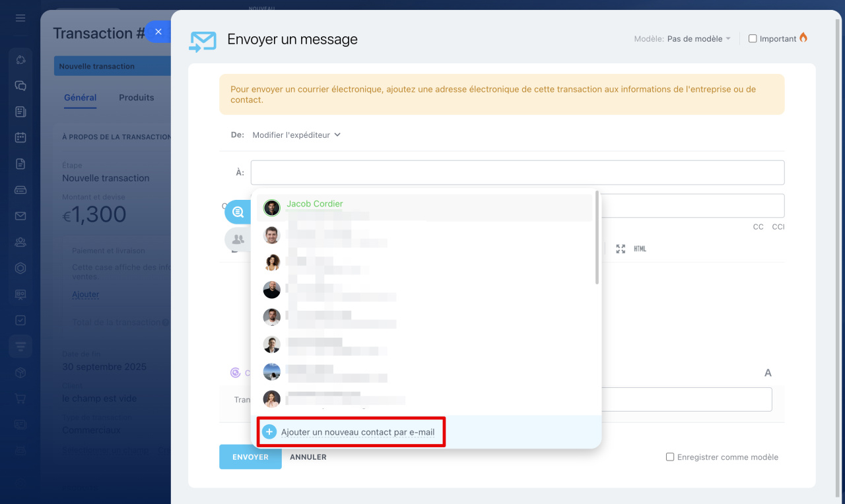This screenshot has width=845, height=504.
Task: Enable Enregistrer comme modèle checkbox
Action: tap(670, 457)
